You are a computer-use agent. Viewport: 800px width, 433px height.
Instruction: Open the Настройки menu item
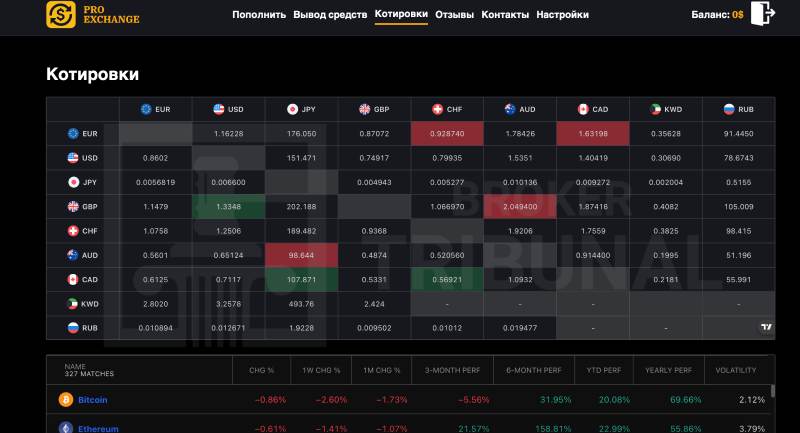562,15
